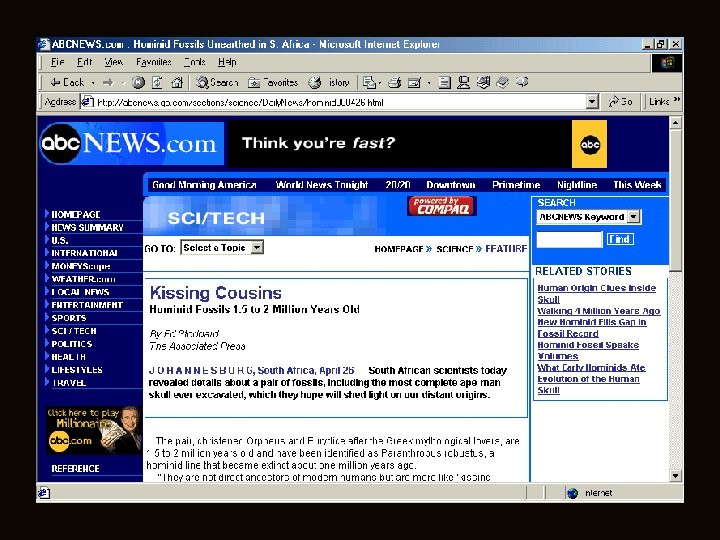
Task: Open the ENTERTAINMENT sidebar link
Action: [x=87, y=305]
